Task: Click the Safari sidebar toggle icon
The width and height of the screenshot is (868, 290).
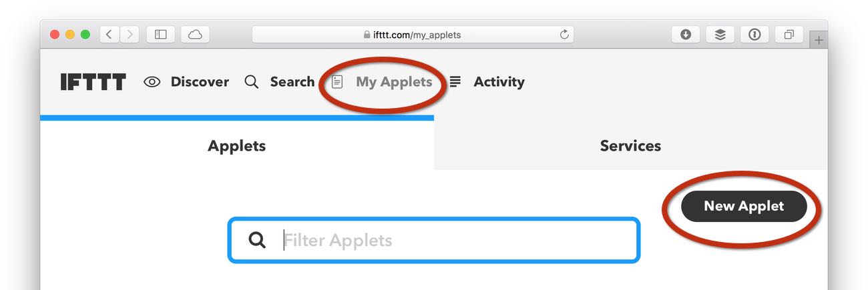Action: [x=161, y=35]
